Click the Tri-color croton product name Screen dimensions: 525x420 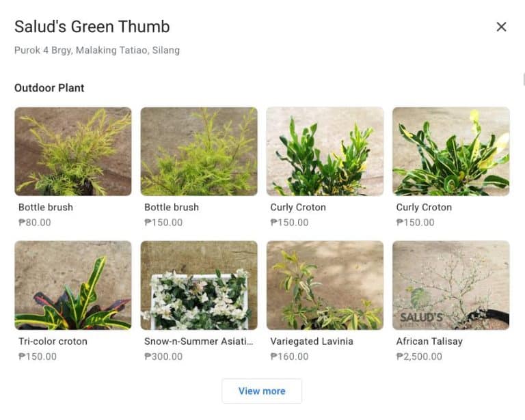point(53,341)
